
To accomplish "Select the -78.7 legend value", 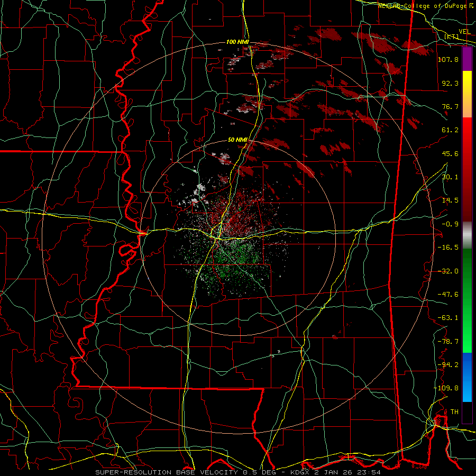I will pos(448,341).
